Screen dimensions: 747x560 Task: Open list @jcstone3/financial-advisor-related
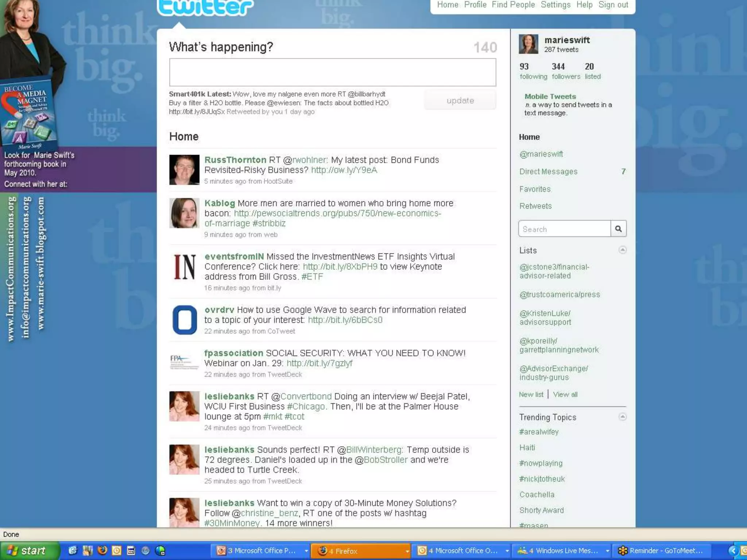(x=554, y=271)
